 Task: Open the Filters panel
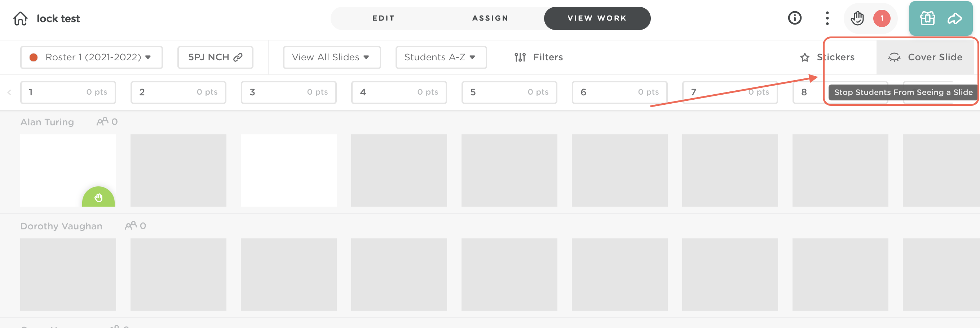coord(538,57)
